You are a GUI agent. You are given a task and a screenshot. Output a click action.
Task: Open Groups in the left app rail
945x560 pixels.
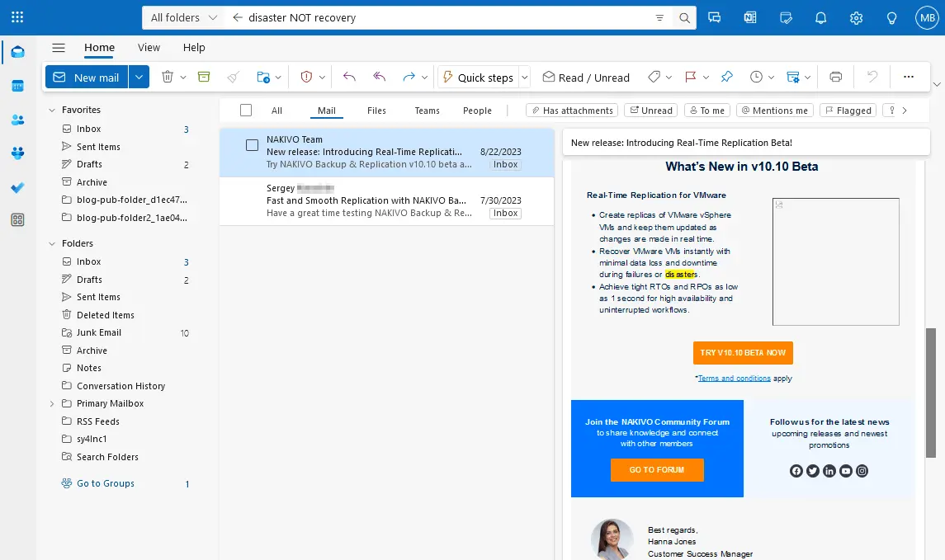(17, 153)
